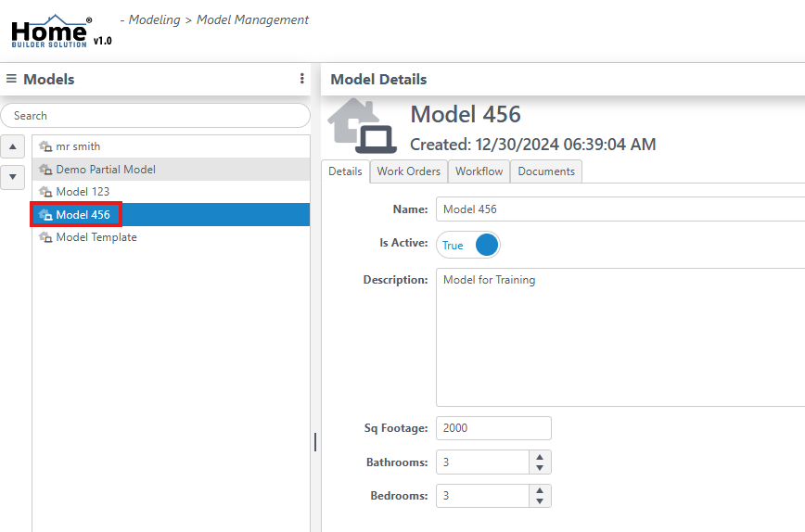Viewport: 805px width, 532px height.
Task: Click the icon beside Demo Partial Model
Action: [x=45, y=170]
